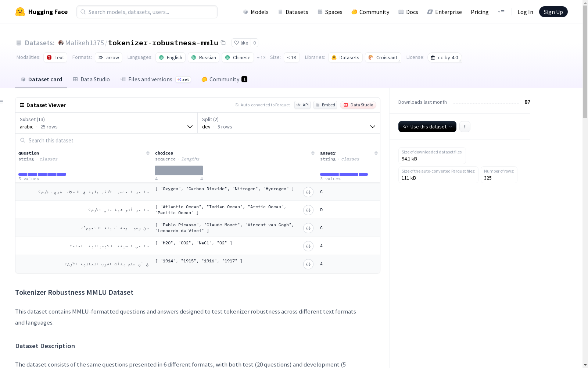This screenshot has width=588, height=368.
Task: Show the 13 more languages
Action: 261,57
